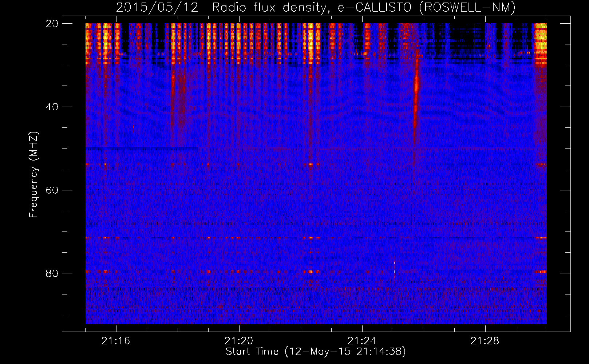Viewport: 589px width, 364px height.
Task: Click the 'Start Time (12-May-15 21:14:38)' label
Action: tap(316, 352)
